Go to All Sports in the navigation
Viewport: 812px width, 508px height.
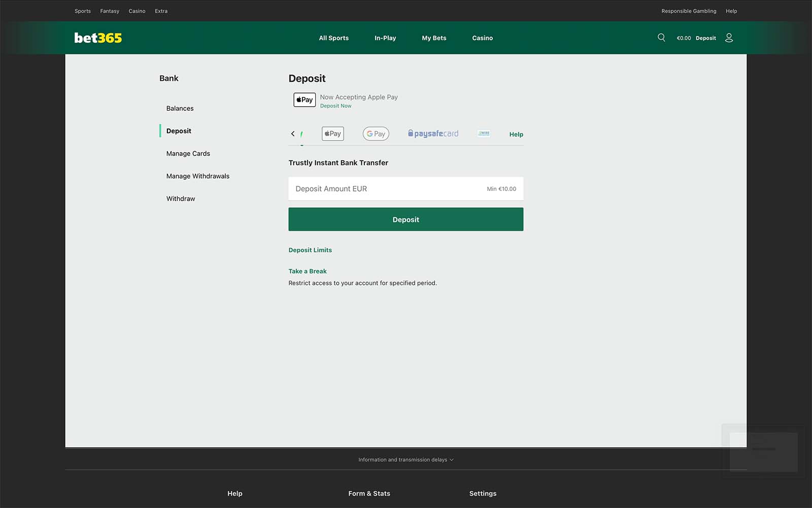coord(333,38)
